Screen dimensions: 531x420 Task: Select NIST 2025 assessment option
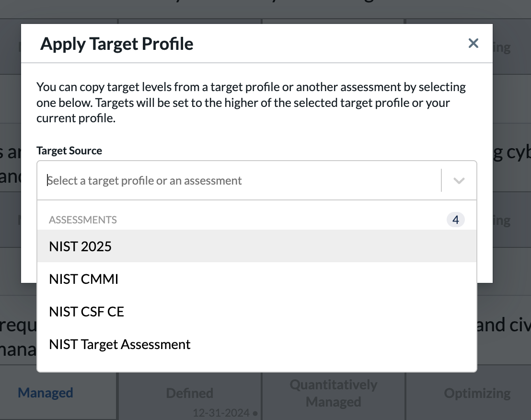pyautogui.click(x=257, y=246)
